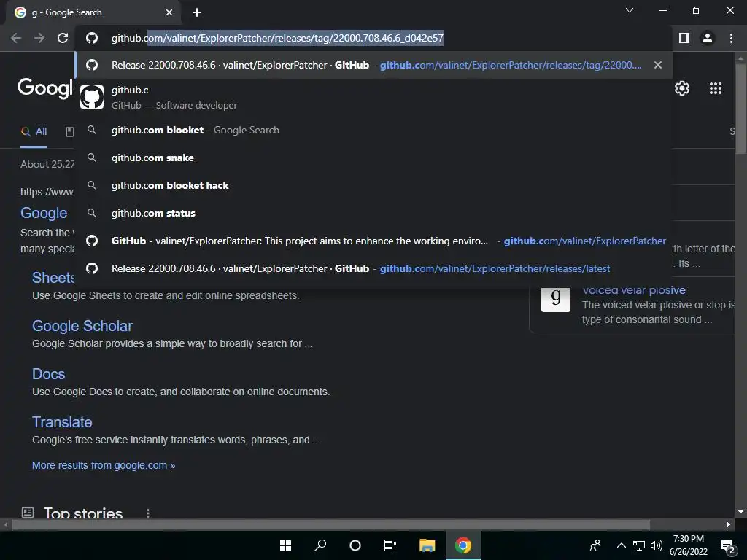This screenshot has width=747, height=560.
Task: Open the Google result title link
Action: click(44, 213)
